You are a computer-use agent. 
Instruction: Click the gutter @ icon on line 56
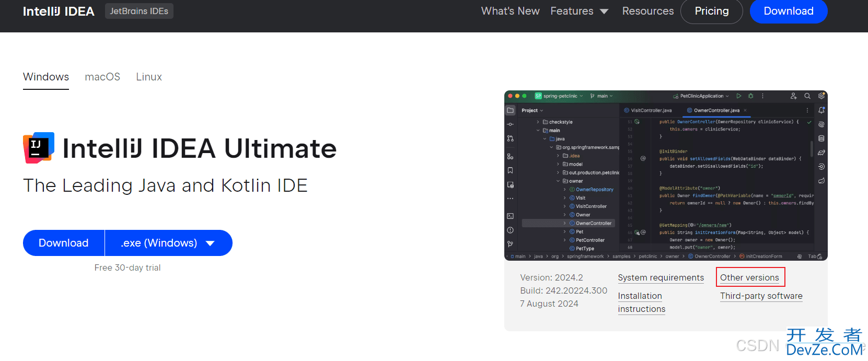tap(643, 158)
